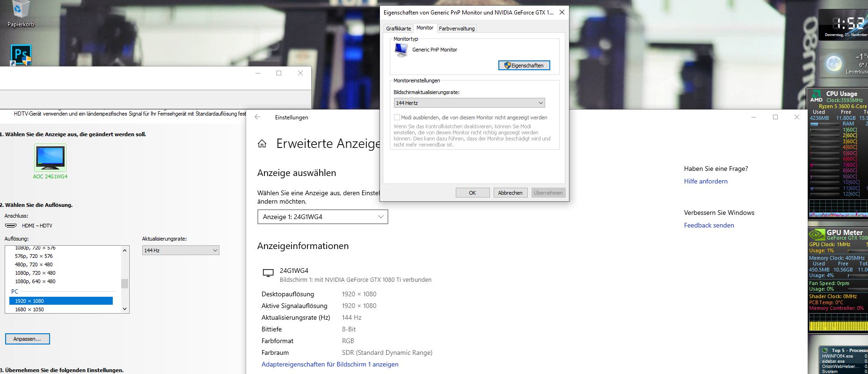Click the GPU usage yellow graph

point(838,323)
